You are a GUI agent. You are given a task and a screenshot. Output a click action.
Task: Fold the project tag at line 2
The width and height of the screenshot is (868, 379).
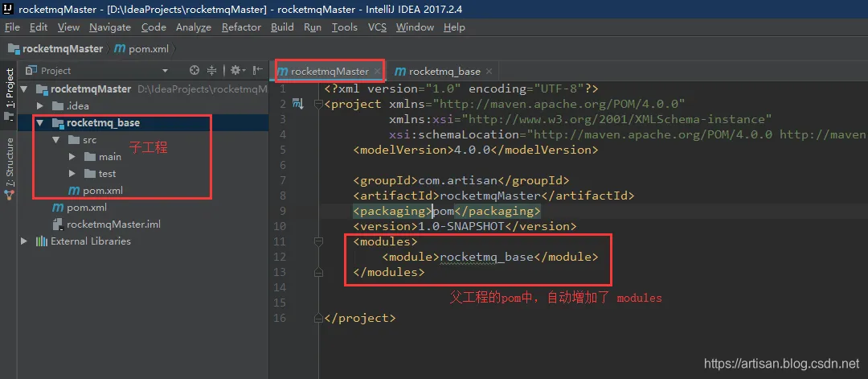317,104
